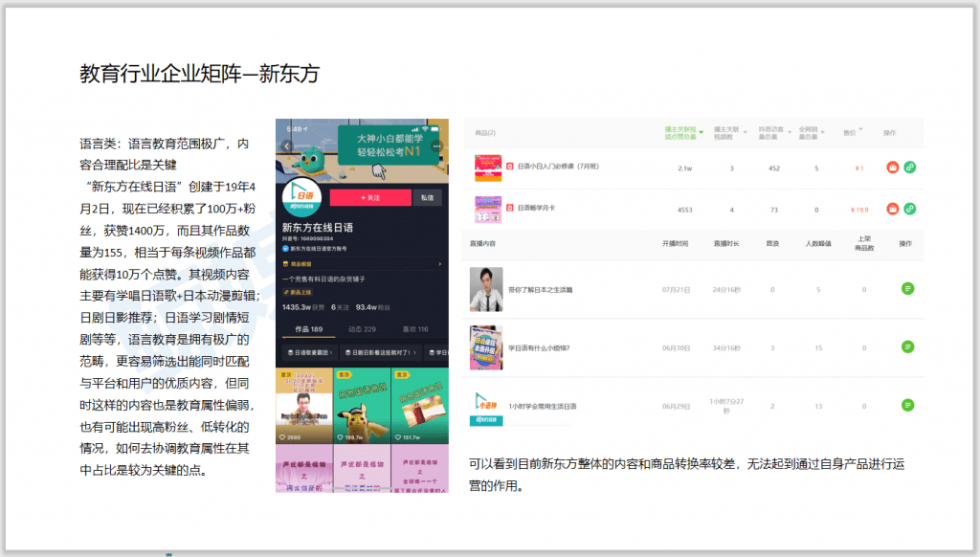The image size is (980, 557).
Task: Click the 93.4w 粉丝 stat
Action: pyautogui.click(x=373, y=307)
